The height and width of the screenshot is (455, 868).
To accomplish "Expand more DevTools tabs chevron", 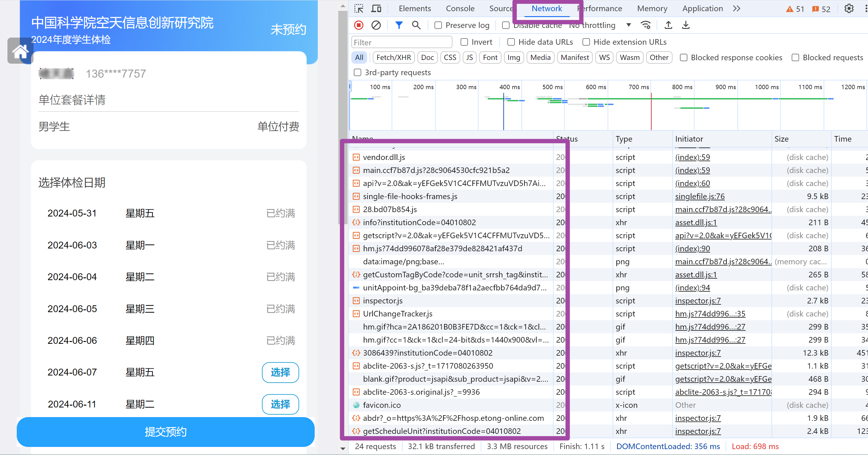I will click(x=736, y=8).
